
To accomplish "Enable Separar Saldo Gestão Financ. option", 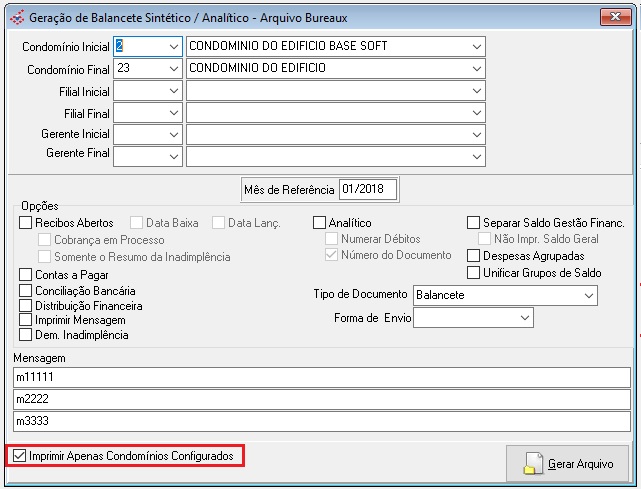I will pos(474,223).
